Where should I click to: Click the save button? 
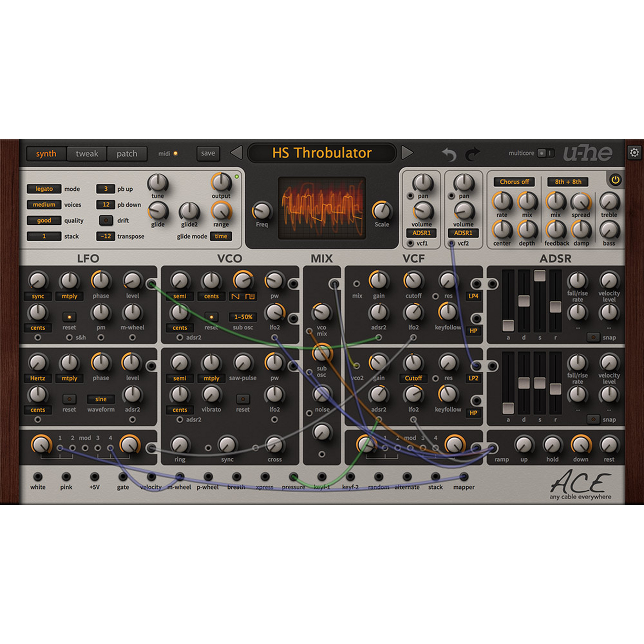(x=208, y=153)
